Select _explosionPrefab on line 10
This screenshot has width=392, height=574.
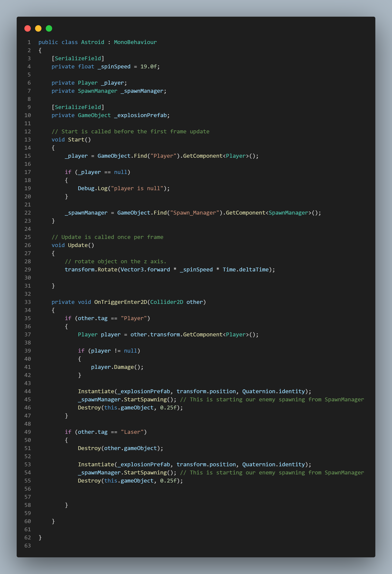coord(140,115)
